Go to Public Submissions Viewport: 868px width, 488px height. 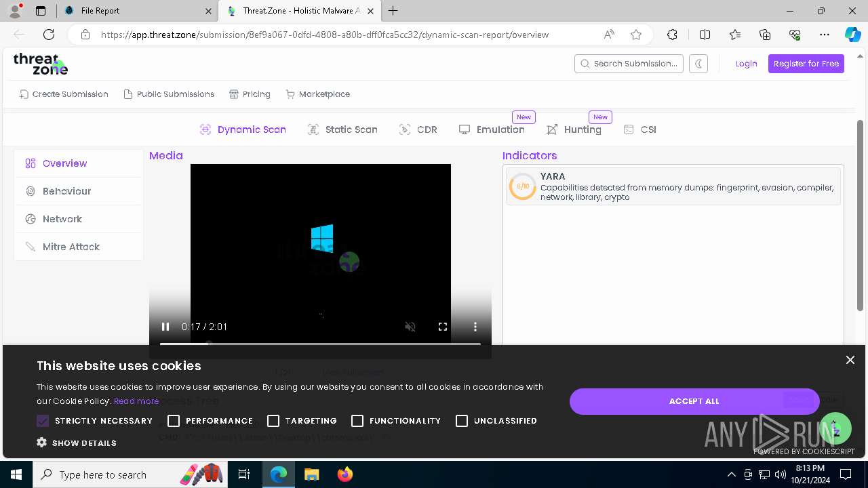pyautogui.click(x=169, y=94)
